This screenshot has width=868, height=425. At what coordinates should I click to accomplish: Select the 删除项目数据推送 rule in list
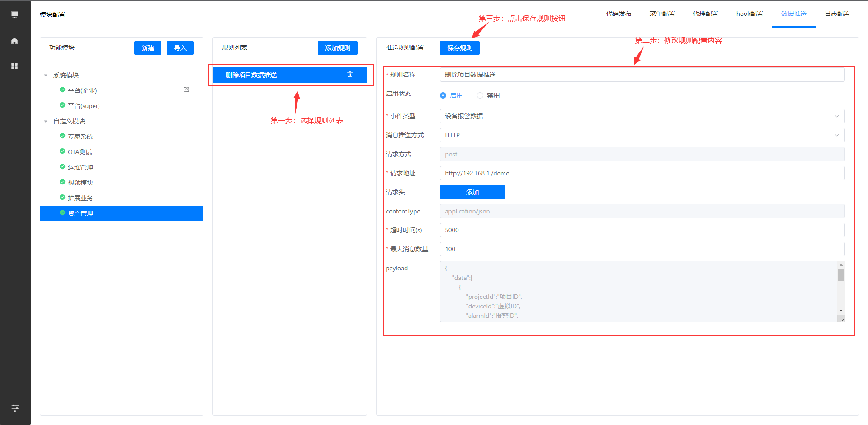290,75
